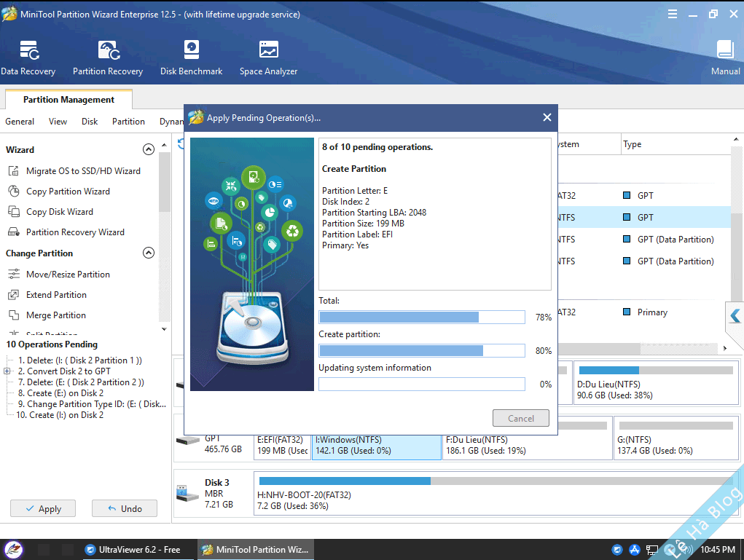This screenshot has width=744, height=560.
Task: Open the View menu
Action: 58,122
